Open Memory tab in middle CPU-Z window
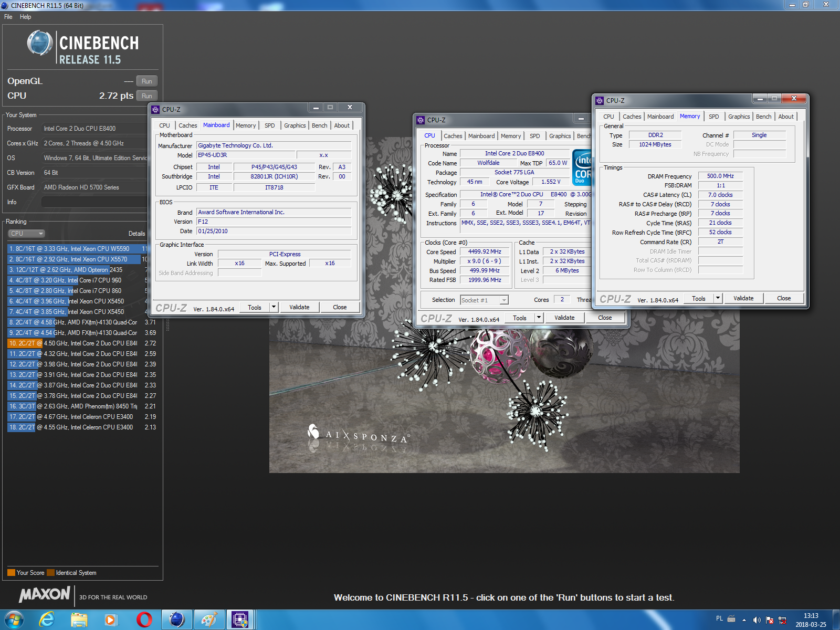The image size is (840, 630). pos(510,136)
